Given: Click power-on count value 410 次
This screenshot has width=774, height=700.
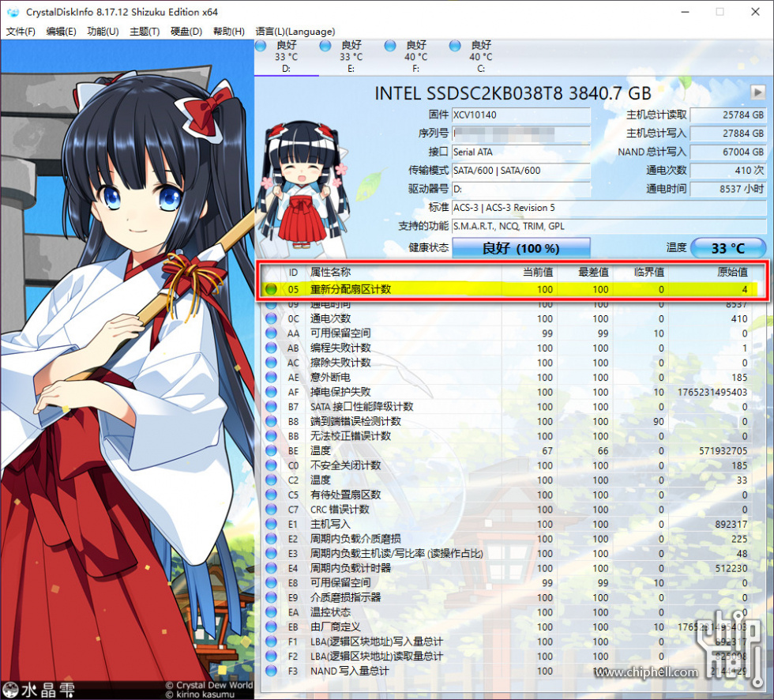Looking at the screenshot, I should (728, 171).
